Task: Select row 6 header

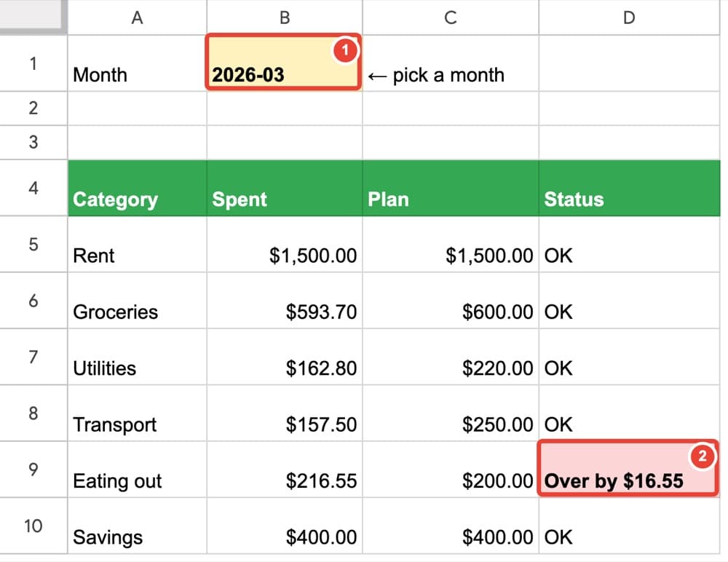Action: [x=33, y=301]
